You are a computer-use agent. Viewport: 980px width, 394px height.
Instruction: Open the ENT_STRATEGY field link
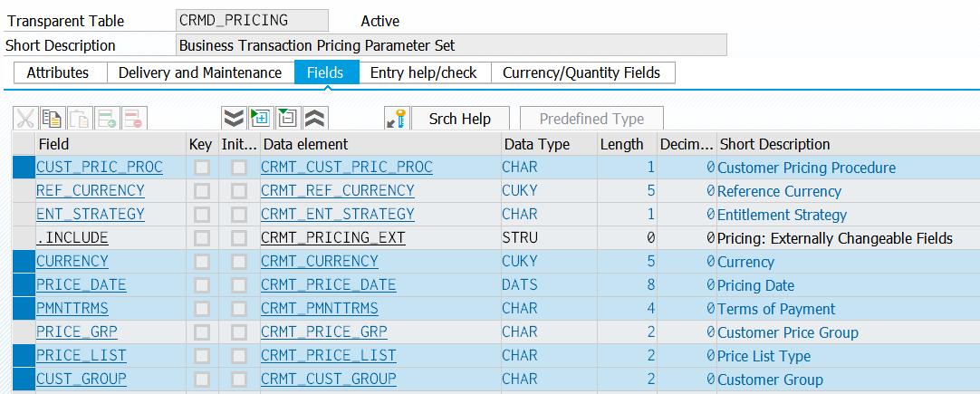point(91,215)
